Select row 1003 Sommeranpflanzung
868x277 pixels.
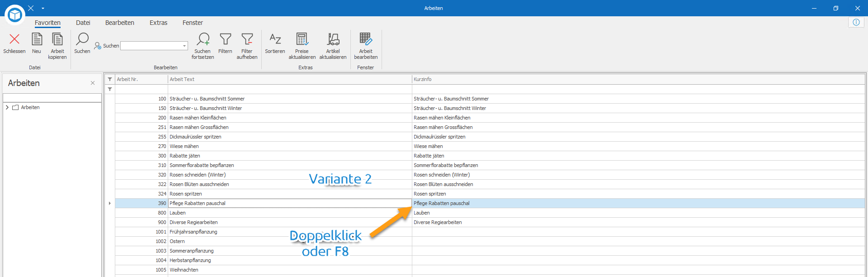pos(490,251)
